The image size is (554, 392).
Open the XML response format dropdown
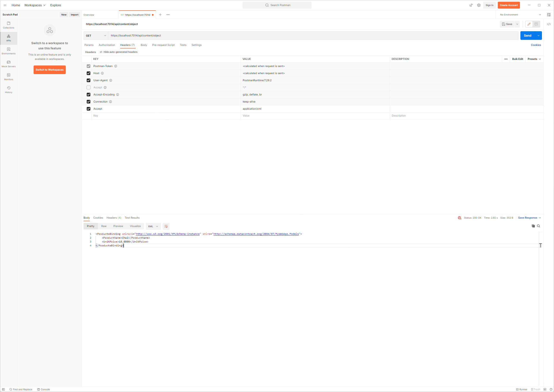pos(153,226)
